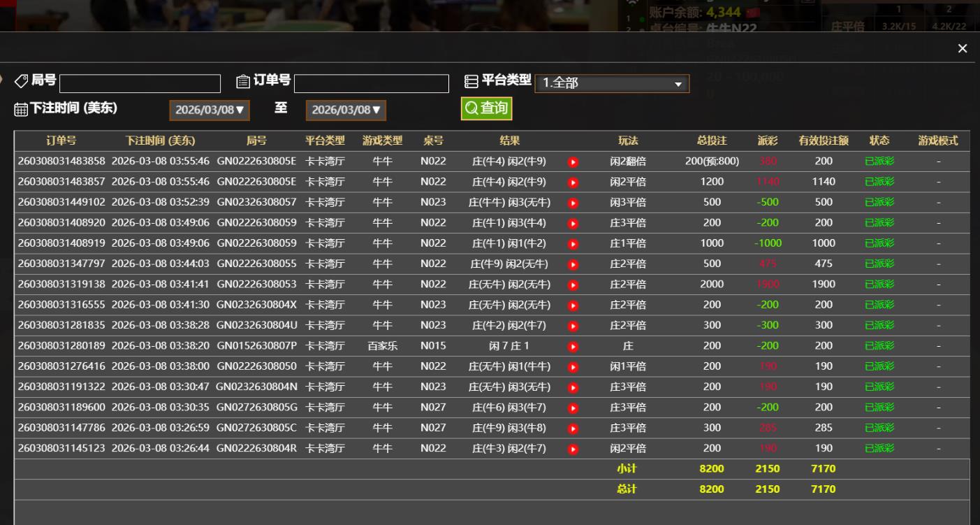Click the total bet column header

(x=711, y=141)
